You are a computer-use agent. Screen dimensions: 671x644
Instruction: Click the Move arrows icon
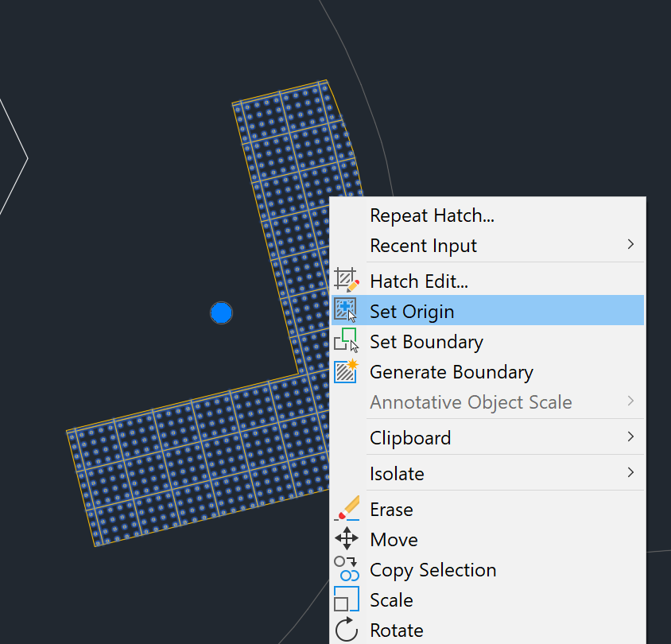[346, 539]
